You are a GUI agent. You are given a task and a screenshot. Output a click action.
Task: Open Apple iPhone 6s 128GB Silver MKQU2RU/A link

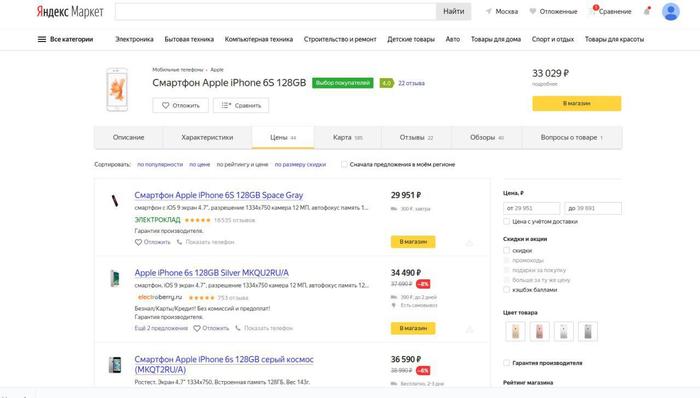[x=212, y=273]
